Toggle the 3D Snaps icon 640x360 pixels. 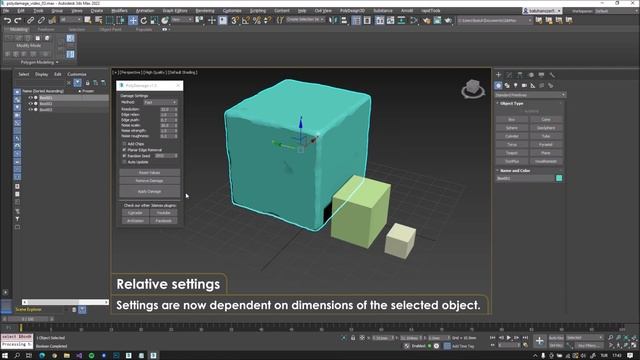pyautogui.click(x=235, y=20)
